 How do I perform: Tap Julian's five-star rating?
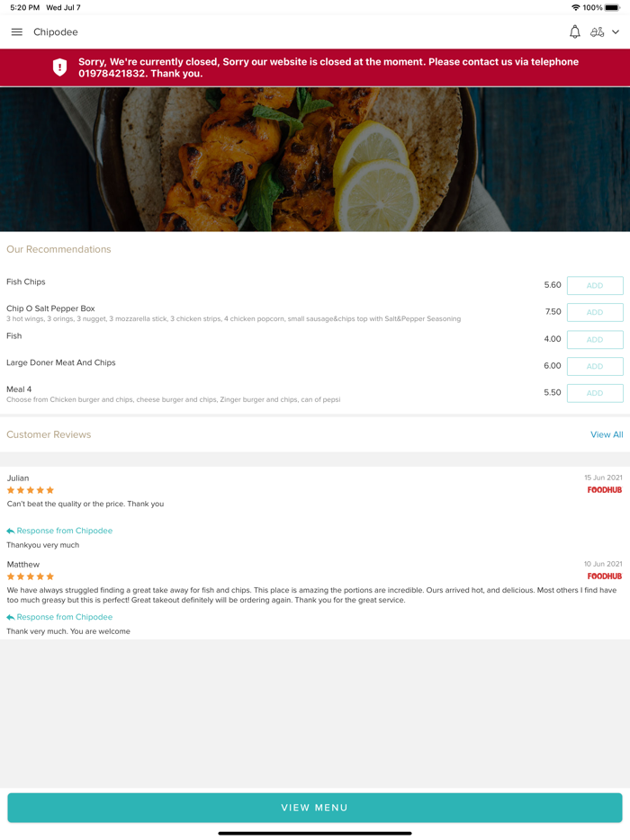coord(31,490)
